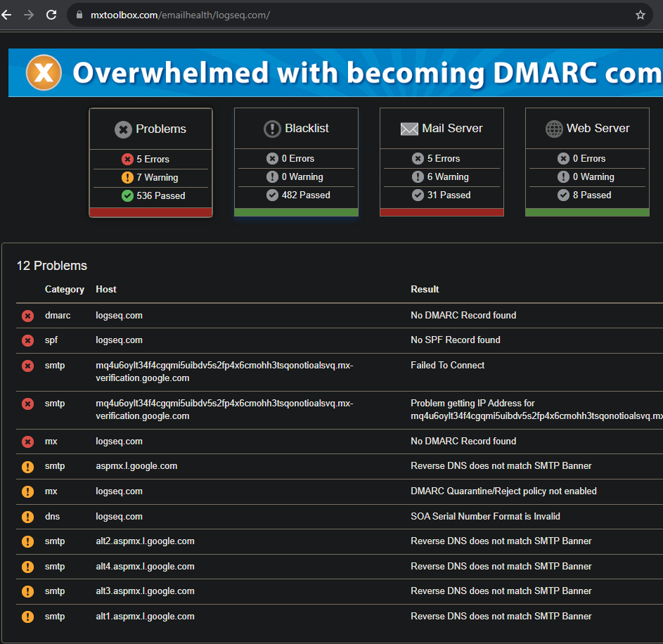Click 0 Errors in the Blacklist card

click(297, 159)
